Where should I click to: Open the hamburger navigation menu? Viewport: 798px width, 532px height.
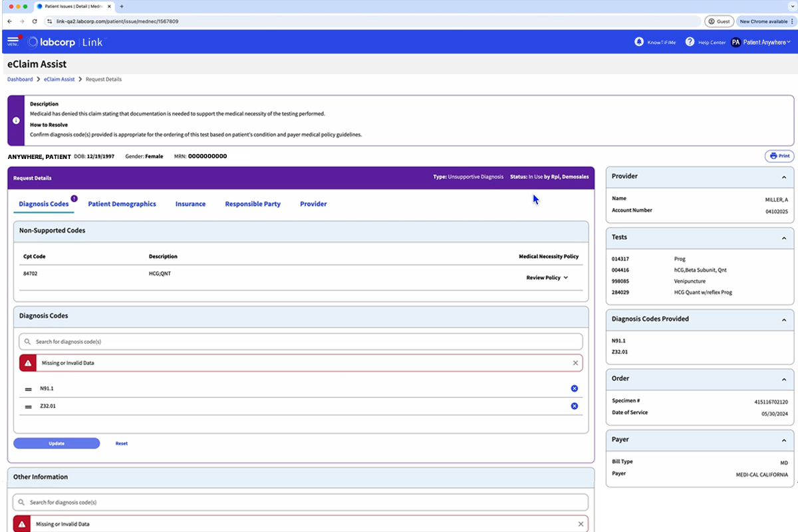pos(13,40)
